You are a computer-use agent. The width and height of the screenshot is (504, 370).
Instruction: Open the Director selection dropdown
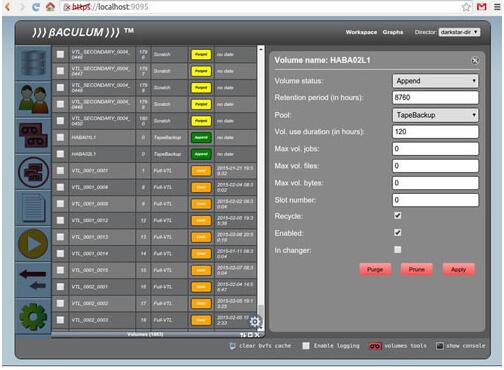pyautogui.click(x=459, y=32)
